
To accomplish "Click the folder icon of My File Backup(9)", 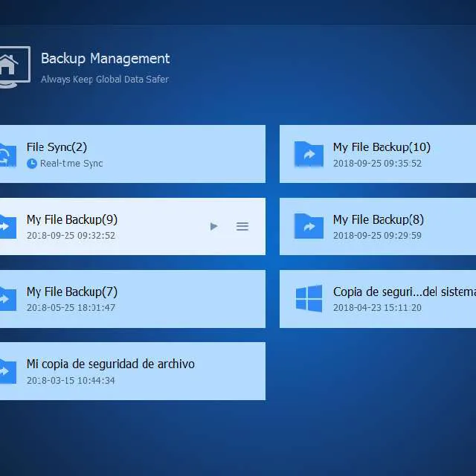I will pyautogui.click(x=7, y=226).
